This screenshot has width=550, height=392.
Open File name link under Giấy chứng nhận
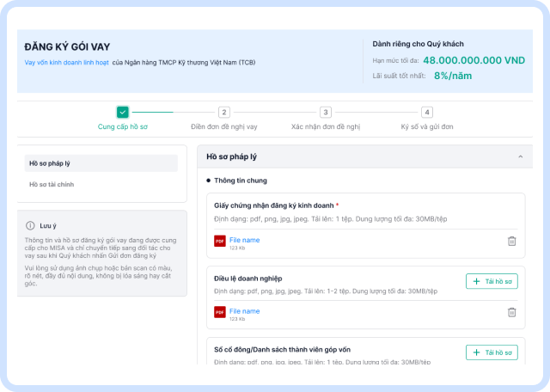tap(244, 240)
